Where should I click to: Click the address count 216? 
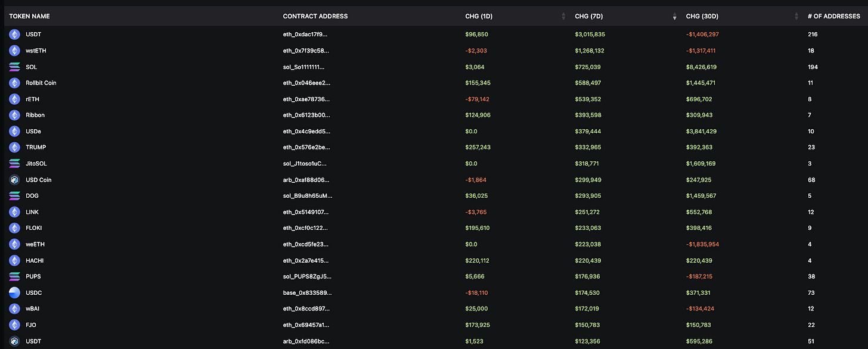[x=813, y=35]
